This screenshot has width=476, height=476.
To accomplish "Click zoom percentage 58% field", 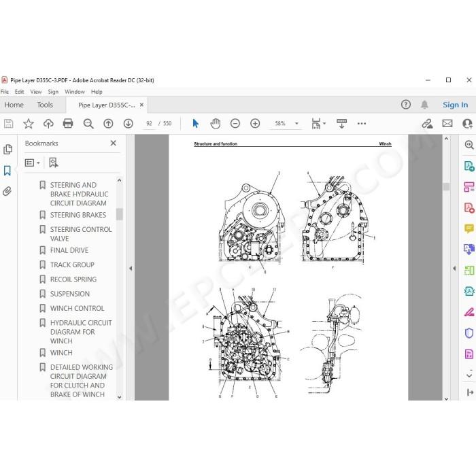I will point(280,124).
